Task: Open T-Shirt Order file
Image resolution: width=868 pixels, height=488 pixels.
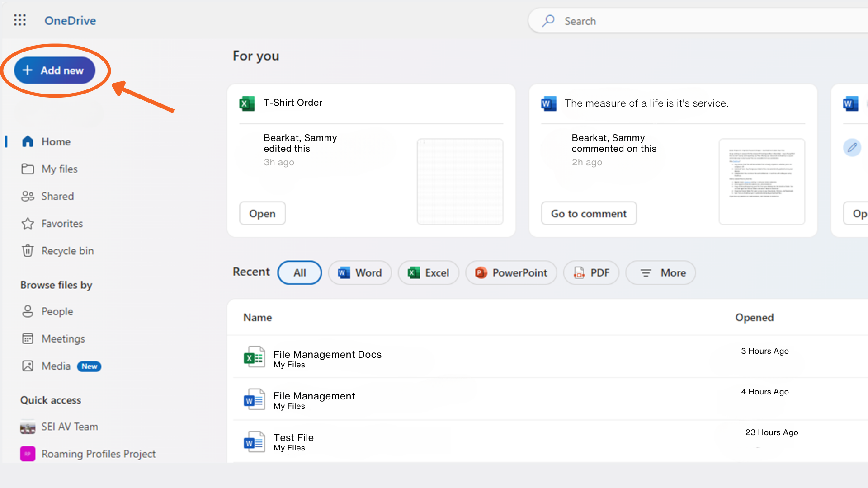Action: click(x=262, y=213)
